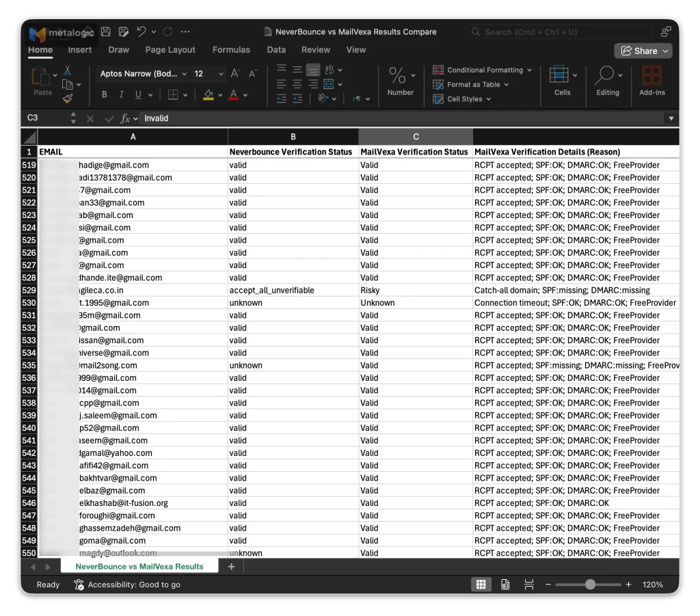Open the font name dropdown
The image size is (700, 616).
[184, 74]
